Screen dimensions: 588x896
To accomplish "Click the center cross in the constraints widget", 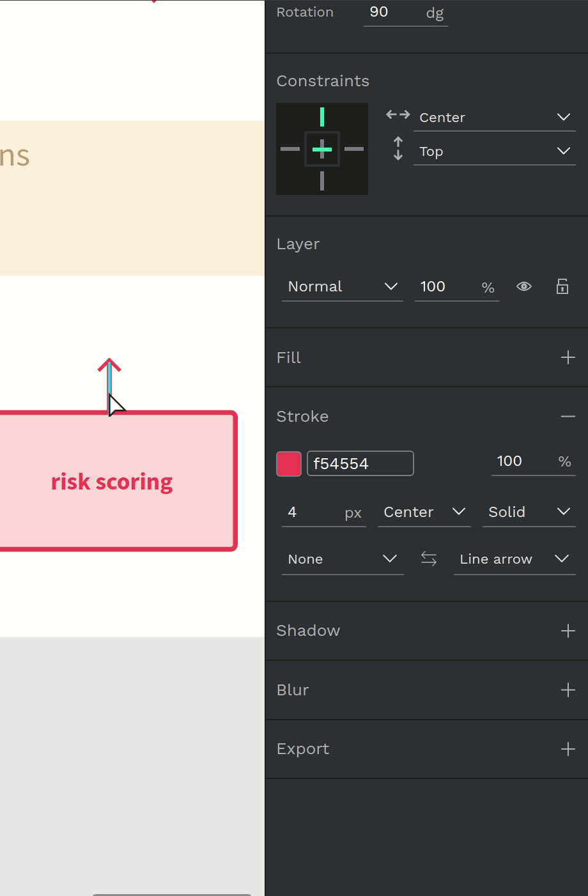I will click(x=322, y=150).
